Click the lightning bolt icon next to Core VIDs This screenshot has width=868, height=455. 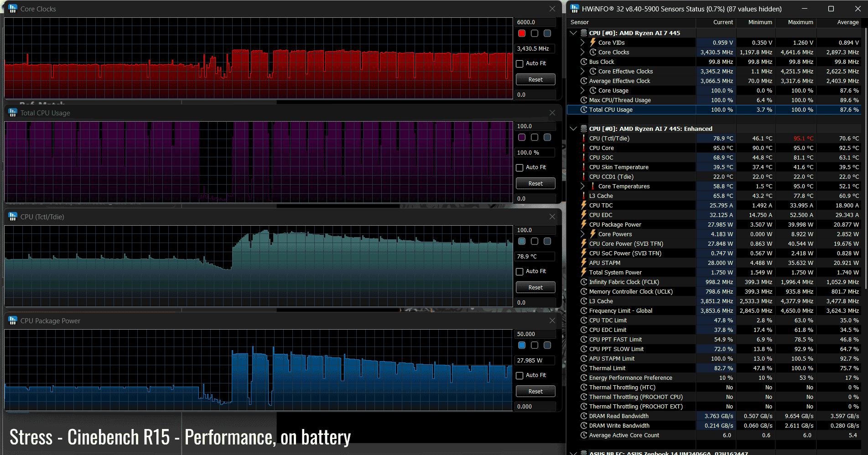coord(593,42)
